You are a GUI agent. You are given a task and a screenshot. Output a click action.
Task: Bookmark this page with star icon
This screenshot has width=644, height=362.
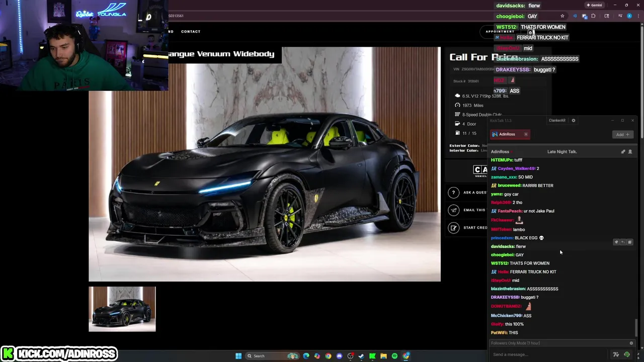(x=562, y=16)
